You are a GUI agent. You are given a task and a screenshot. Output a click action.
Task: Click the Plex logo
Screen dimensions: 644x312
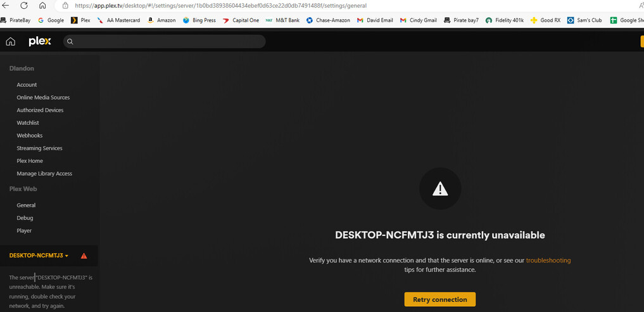(40, 41)
